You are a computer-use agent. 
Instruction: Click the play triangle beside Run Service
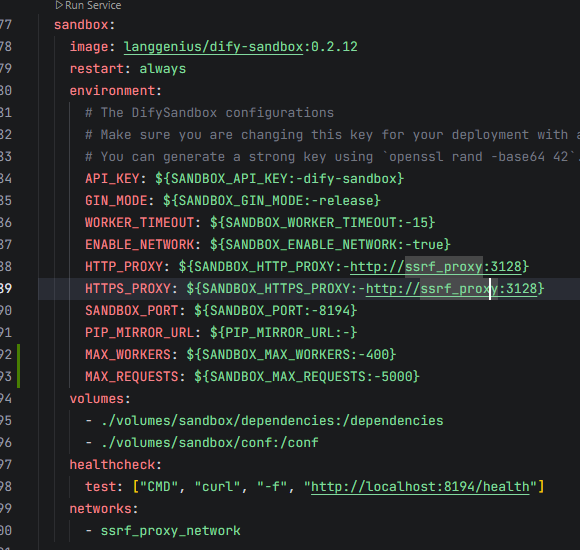(59, 5)
